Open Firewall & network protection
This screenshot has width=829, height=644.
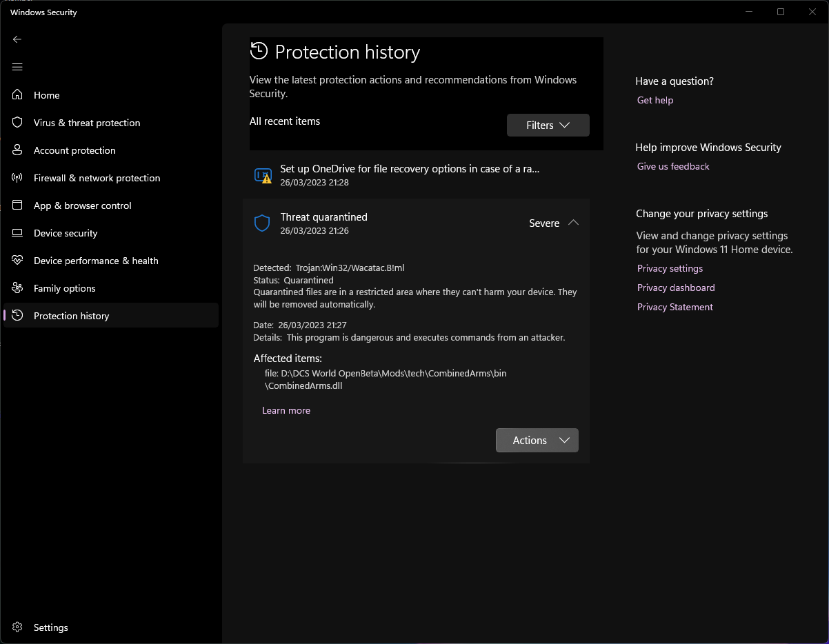(111, 178)
